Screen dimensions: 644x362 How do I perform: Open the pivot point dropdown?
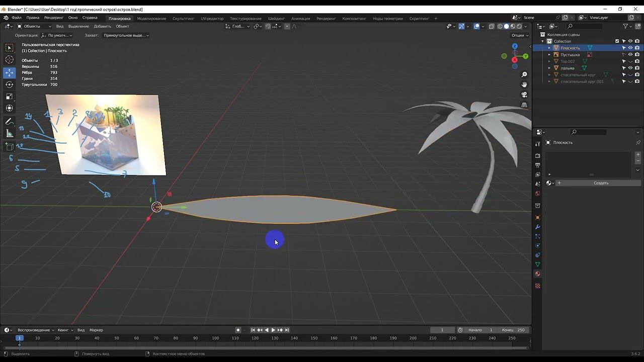tap(257, 26)
